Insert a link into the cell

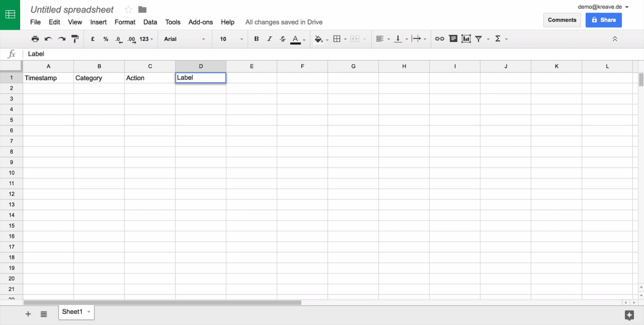[x=439, y=39]
